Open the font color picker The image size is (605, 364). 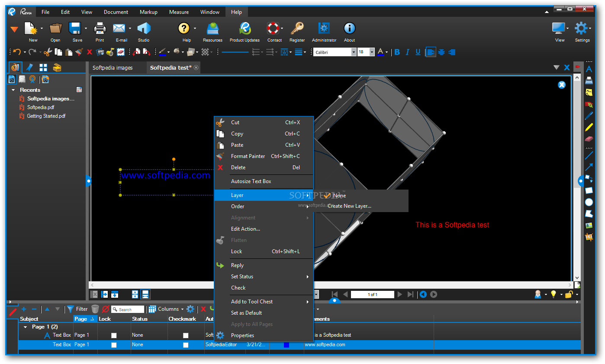click(x=381, y=52)
